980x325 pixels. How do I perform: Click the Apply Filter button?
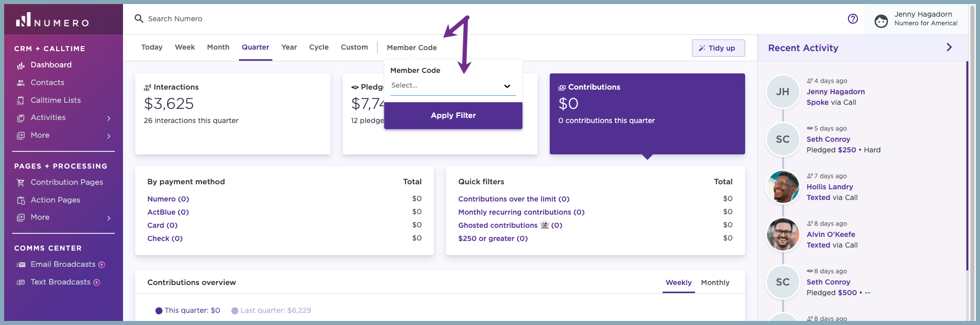click(453, 115)
